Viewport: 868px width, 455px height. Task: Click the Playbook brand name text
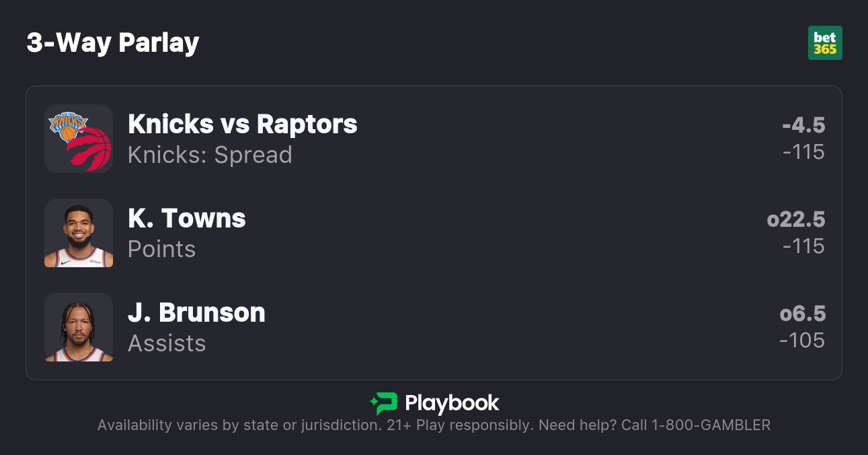pyautogui.click(x=452, y=403)
